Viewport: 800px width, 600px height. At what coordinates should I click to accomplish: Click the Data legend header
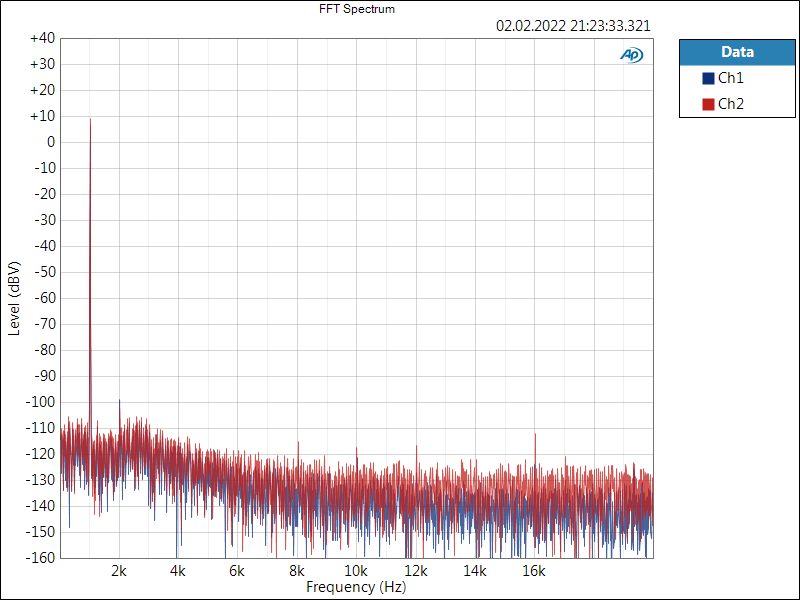(737, 52)
